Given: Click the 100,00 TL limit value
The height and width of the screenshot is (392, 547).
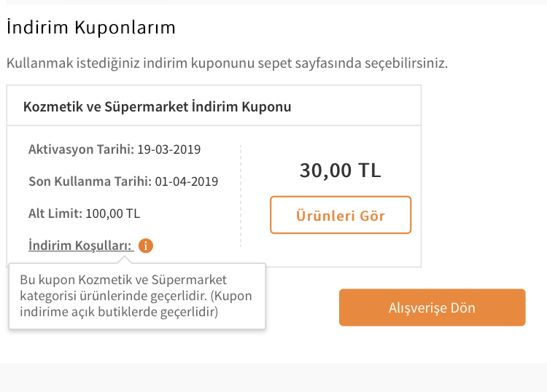Looking at the screenshot, I should point(112,213).
